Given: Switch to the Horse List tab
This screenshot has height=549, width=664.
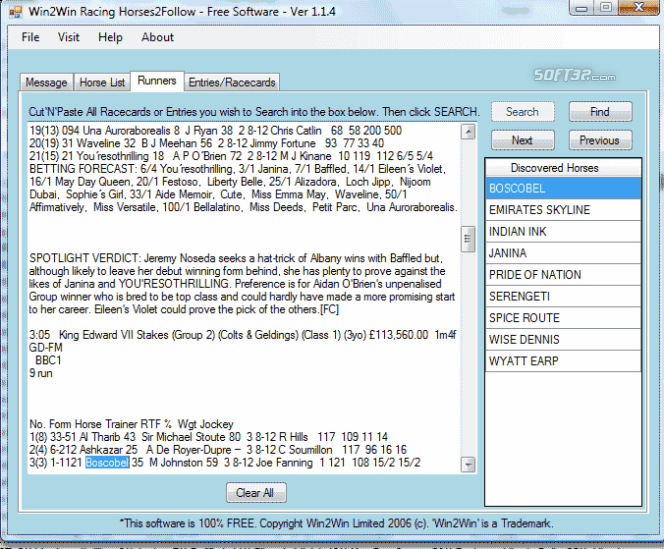Looking at the screenshot, I should 102,82.
